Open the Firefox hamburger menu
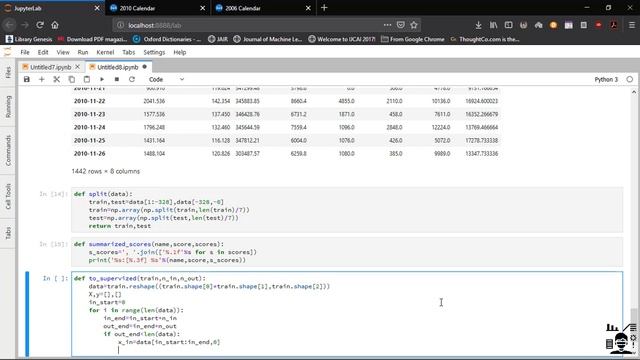This screenshot has height=360, width=640. [631, 25]
